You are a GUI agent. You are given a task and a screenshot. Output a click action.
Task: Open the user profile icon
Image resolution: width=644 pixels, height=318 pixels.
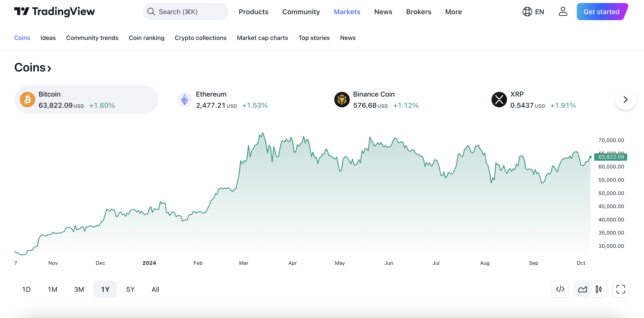click(x=563, y=12)
